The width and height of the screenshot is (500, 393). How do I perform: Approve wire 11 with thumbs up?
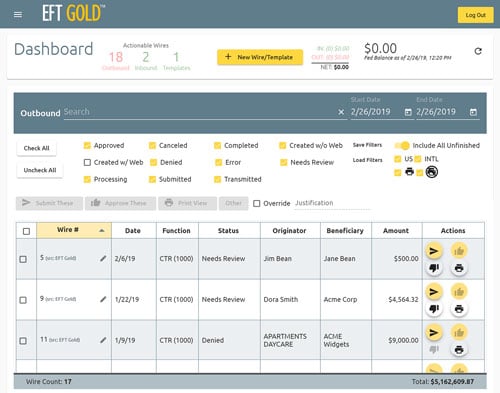point(459,333)
